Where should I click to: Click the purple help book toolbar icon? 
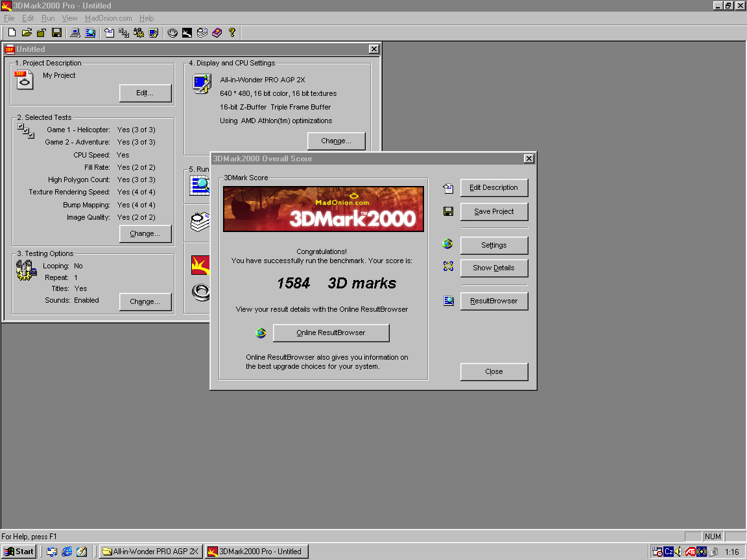point(217,32)
